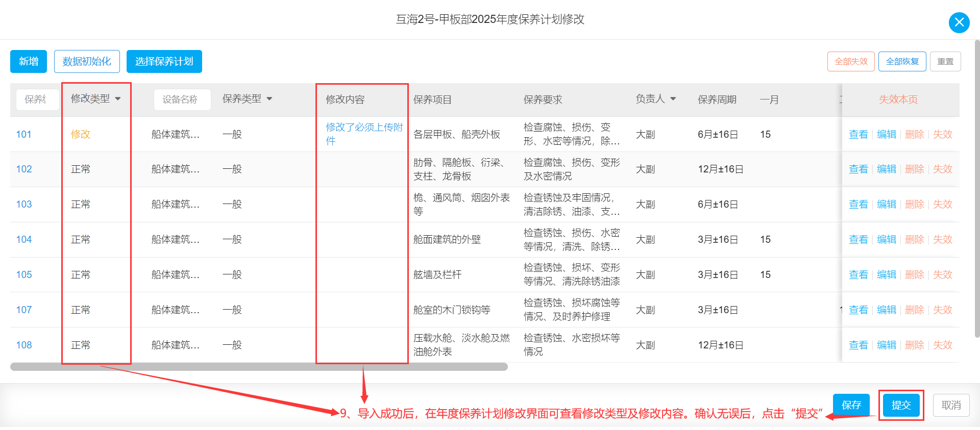Image resolution: width=980 pixels, height=430 pixels.
Task: Close the dialog with the blue X icon
Action: [959, 22]
